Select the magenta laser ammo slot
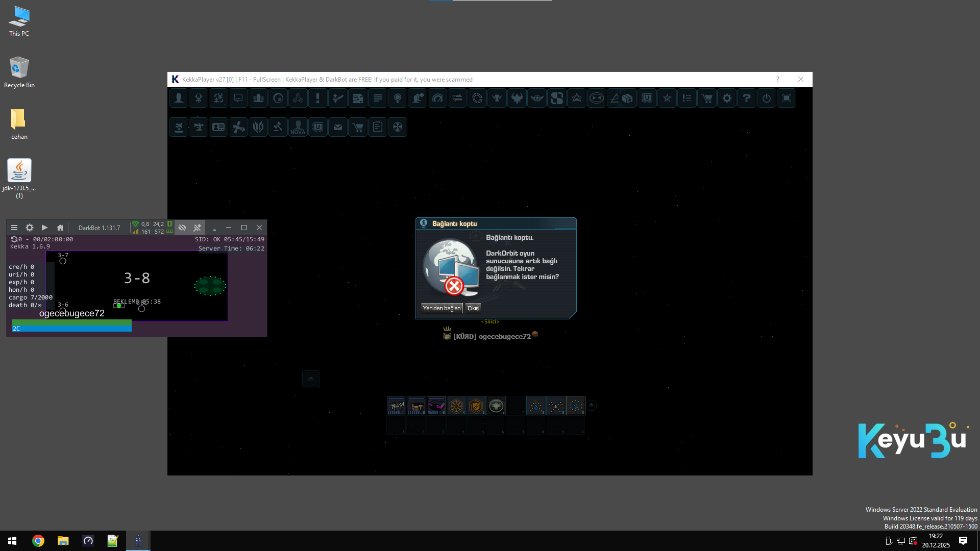980x551 pixels. (x=436, y=406)
